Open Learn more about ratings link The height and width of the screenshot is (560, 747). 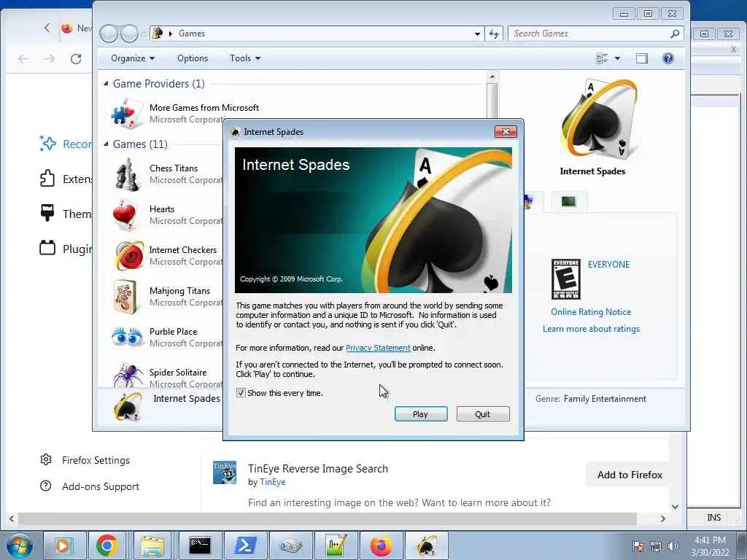tap(591, 329)
